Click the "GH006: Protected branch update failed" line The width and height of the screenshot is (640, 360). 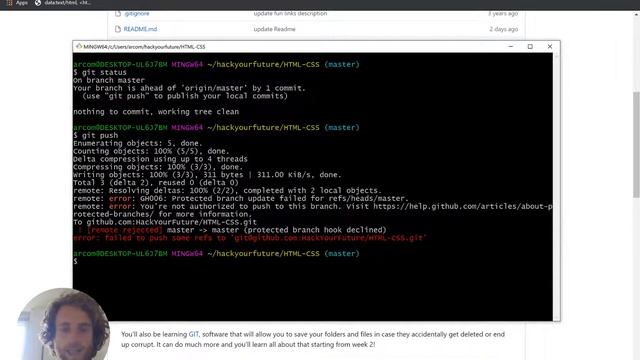[241, 198]
